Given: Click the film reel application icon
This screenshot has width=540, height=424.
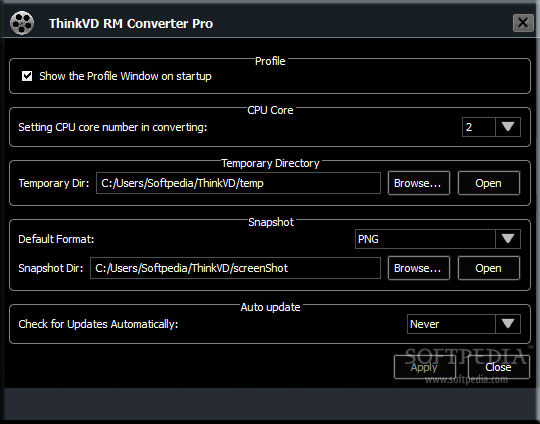Looking at the screenshot, I should 22,23.
